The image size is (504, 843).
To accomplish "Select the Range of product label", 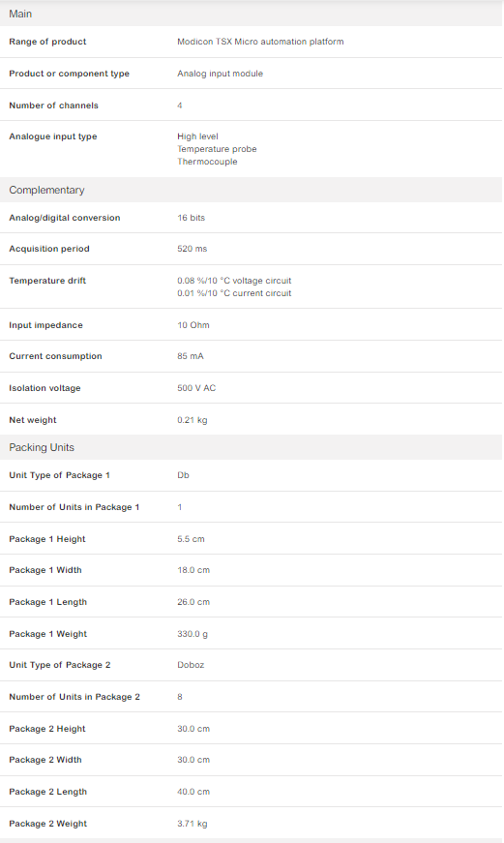I will (47, 42).
